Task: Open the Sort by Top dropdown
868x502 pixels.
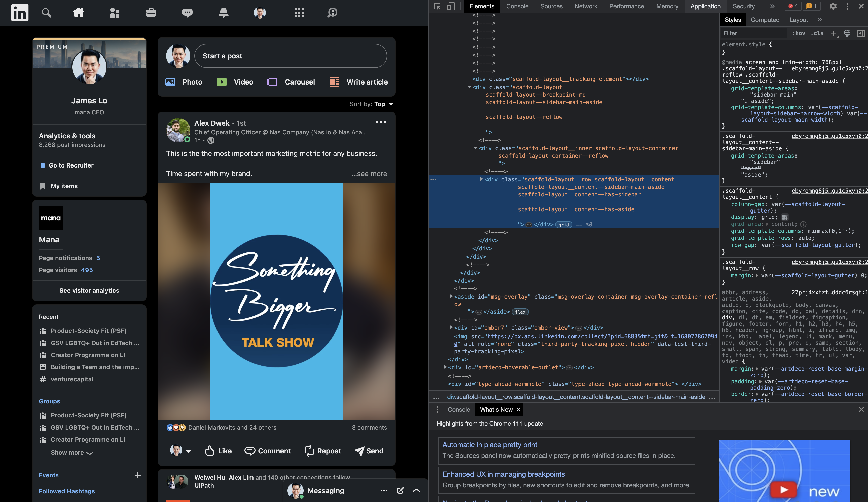Action: (372, 104)
